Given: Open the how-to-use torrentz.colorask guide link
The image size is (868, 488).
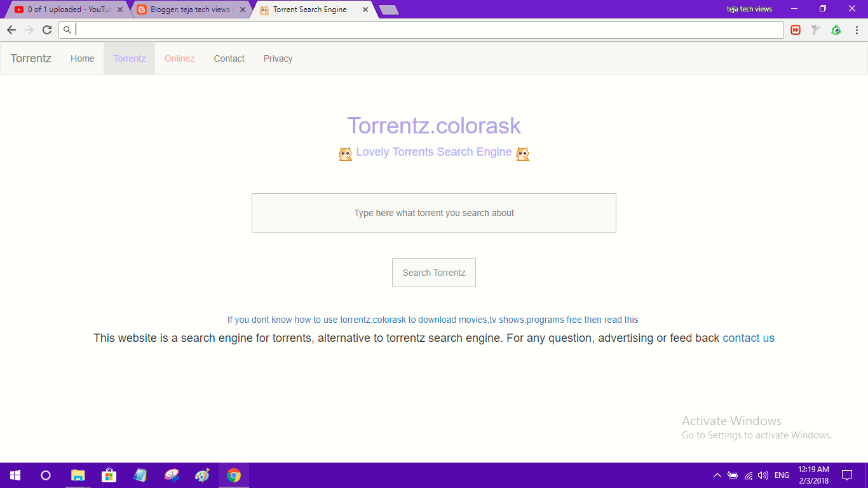Looking at the screenshot, I should tap(433, 320).
